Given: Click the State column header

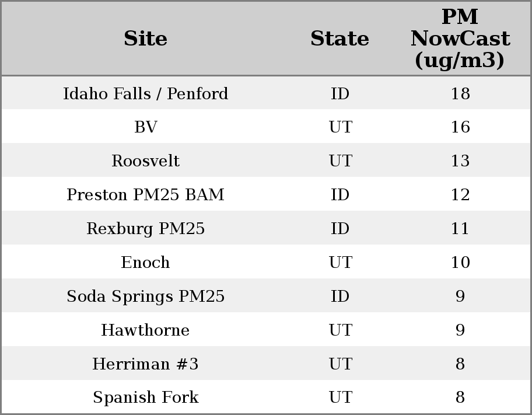Looking at the screenshot, I should point(339,39).
